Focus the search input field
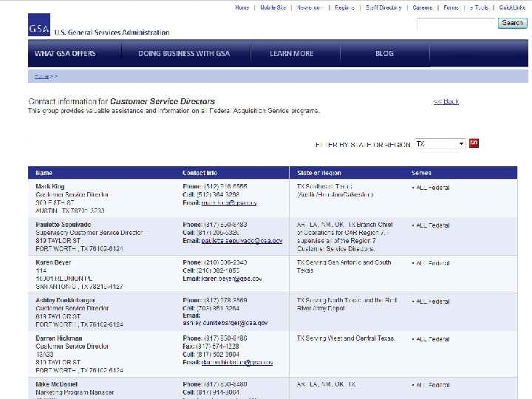 coord(456,24)
